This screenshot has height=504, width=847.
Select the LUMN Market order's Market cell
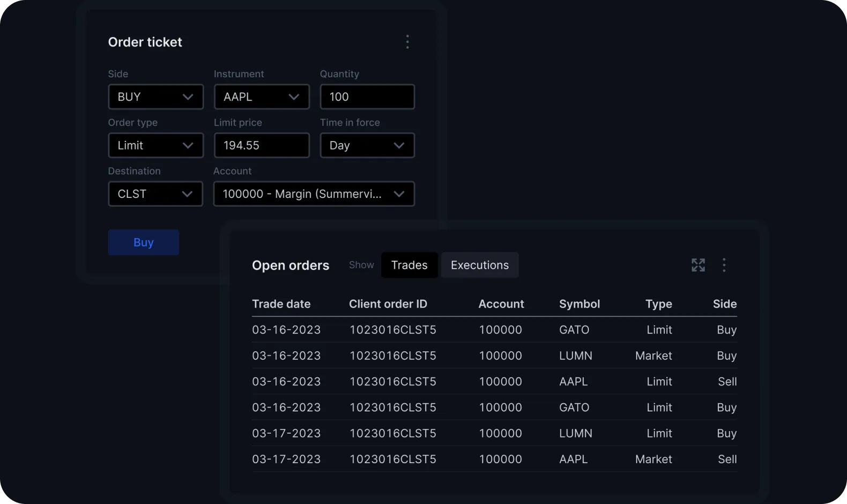click(x=653, y=355)
